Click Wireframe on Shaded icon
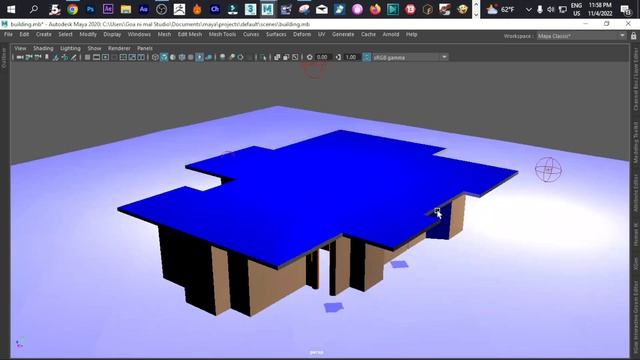The width and height of the screenshot is (640, 360). 182,58
